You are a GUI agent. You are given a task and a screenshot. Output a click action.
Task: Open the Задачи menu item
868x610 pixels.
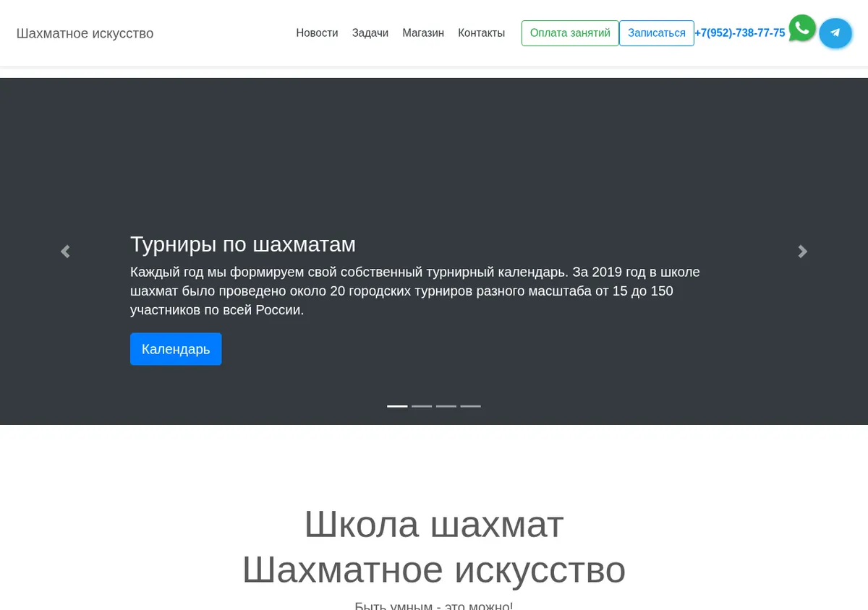click(370, 33)
